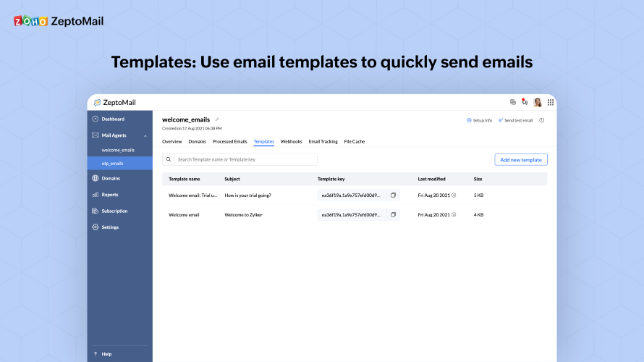Click Send test email
Viewport: 644px width, 362px height.
515,120
